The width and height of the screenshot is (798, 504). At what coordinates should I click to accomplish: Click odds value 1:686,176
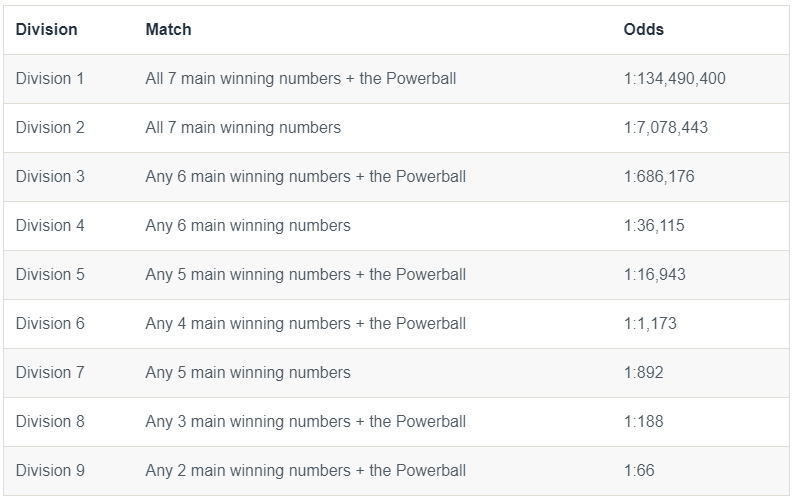[658, 176]
